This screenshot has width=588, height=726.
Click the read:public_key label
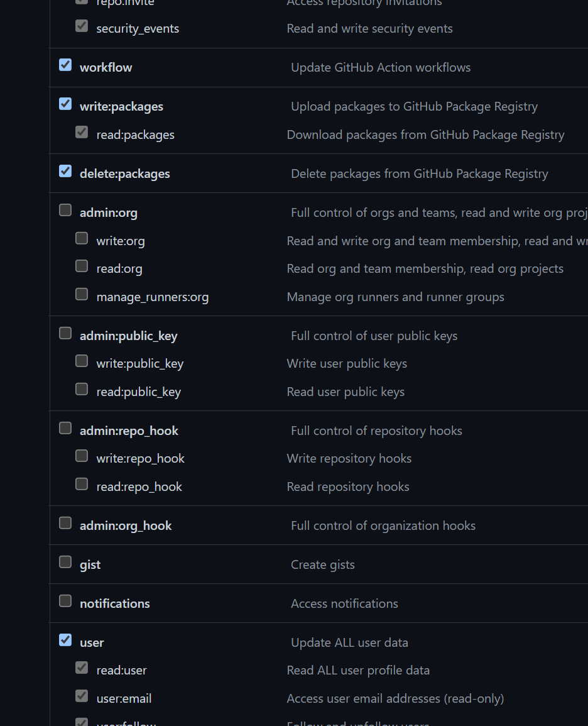coord(138,392)
